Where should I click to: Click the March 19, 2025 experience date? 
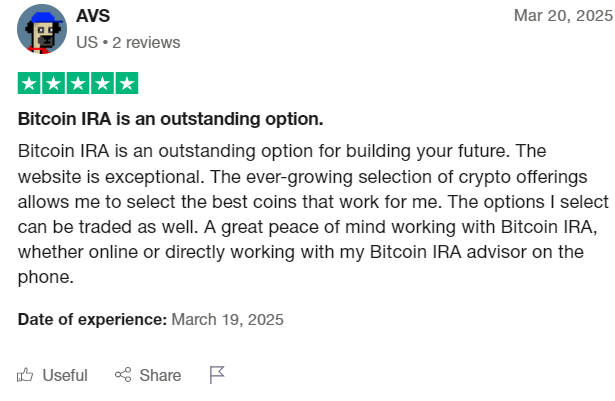227,319
